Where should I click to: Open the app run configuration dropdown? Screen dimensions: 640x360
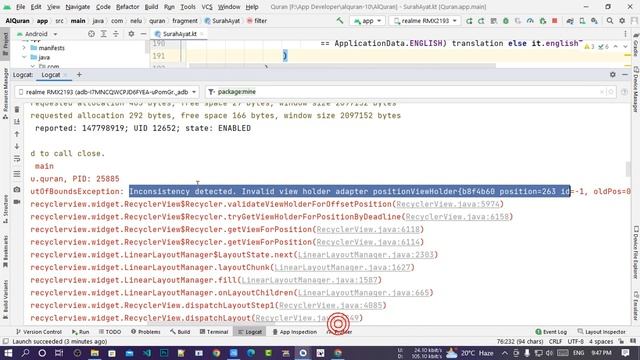(367, 21)
